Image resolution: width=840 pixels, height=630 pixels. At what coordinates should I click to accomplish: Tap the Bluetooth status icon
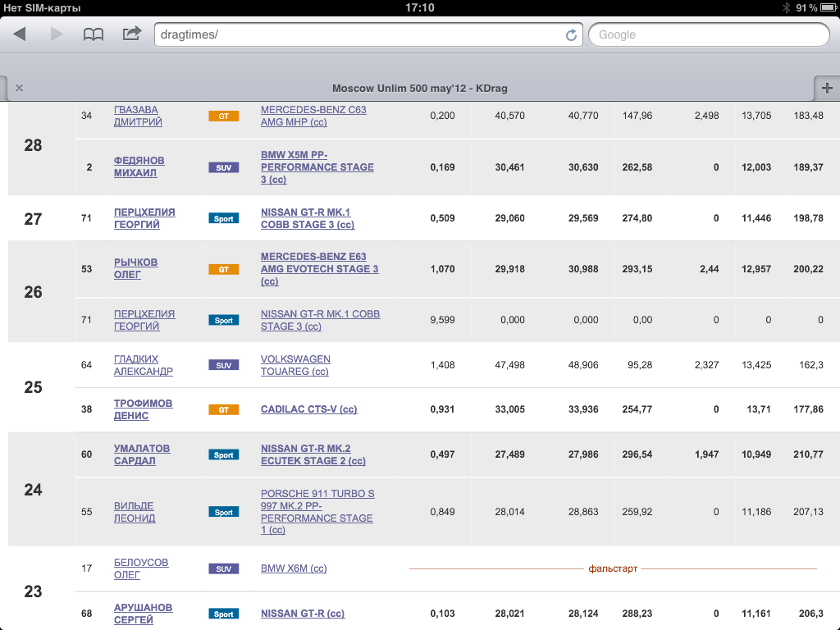786,7
